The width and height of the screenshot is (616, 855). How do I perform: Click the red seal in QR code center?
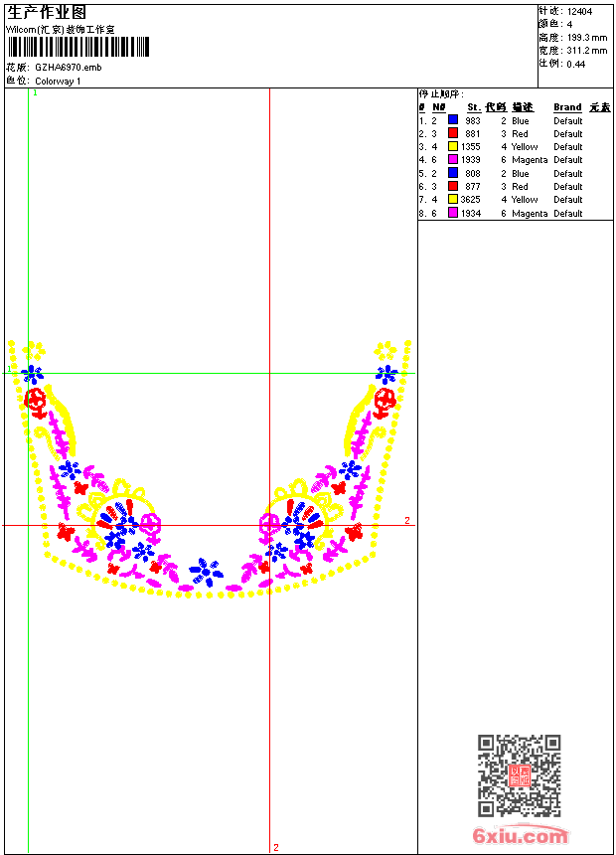[519, 776]
